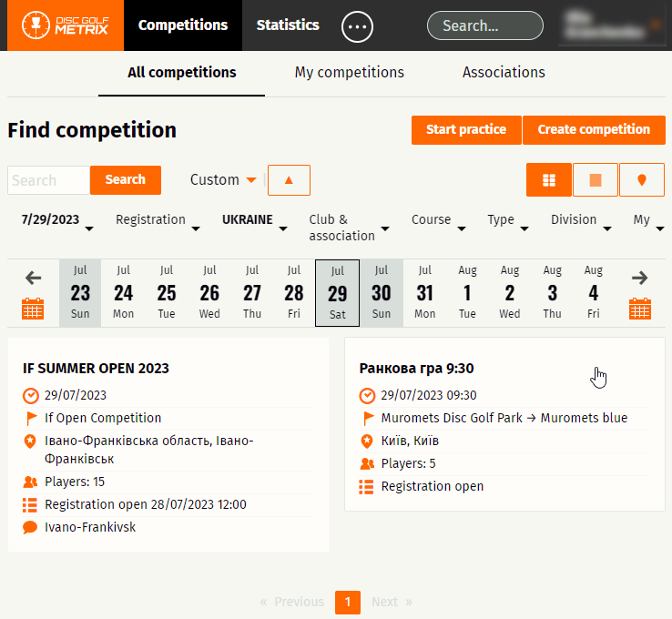Switch to My competitions tab
The height and width of the screenshot is (619, 672).
pos(349,73)
